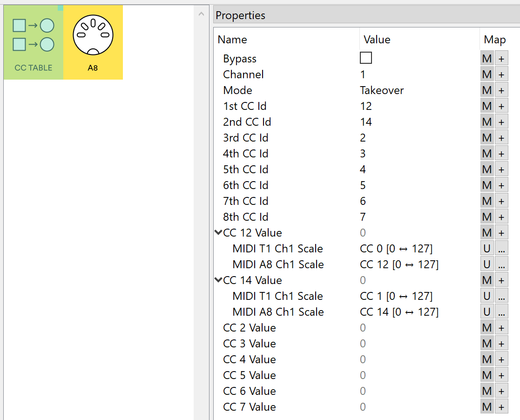Collapse the CC 12 Value group
The height and width of the screenshot is (420, 520).
(218, 232)
